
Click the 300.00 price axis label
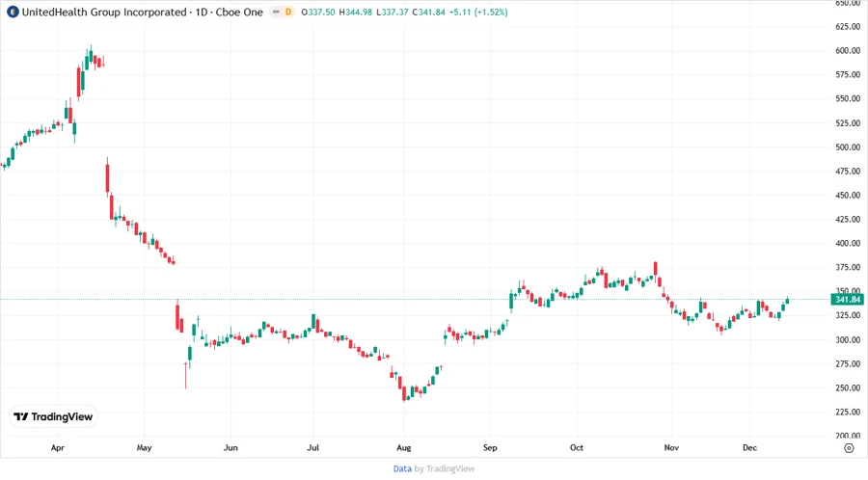point(848,339)
